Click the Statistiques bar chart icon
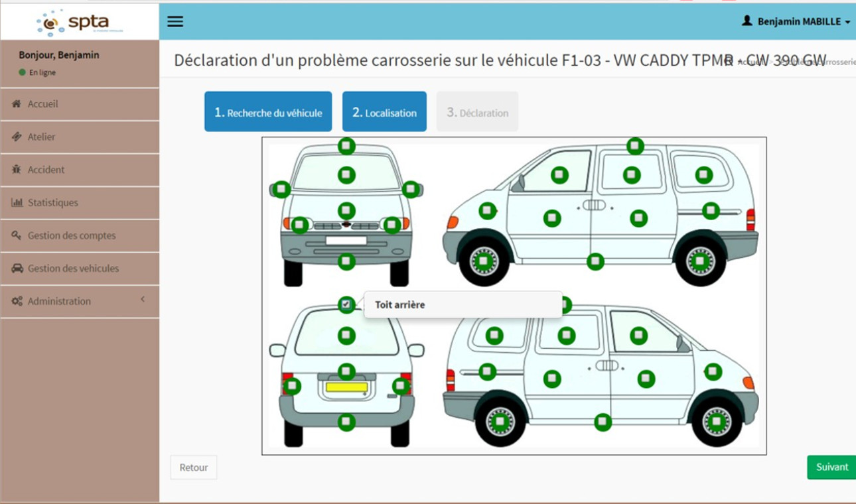Image resolution: width=856 pixels, height=504 pixels. pos(17,202)
